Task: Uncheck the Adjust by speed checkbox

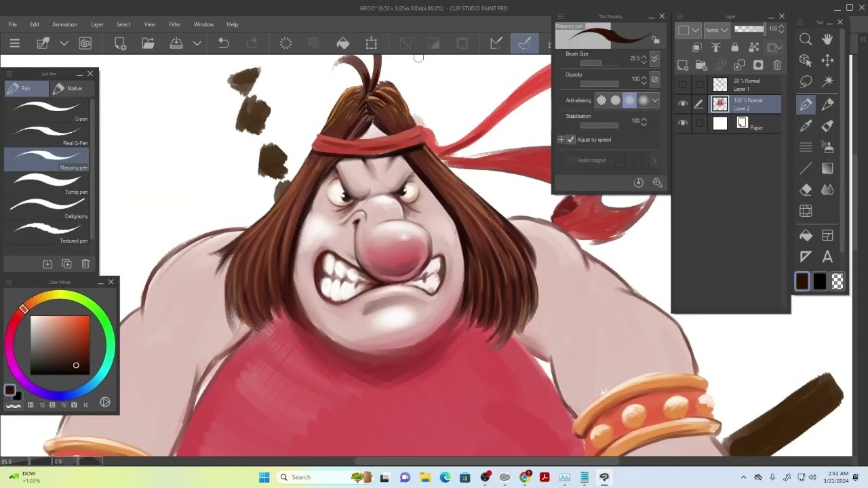Action: pyautogui.click(x=571, y=140)
